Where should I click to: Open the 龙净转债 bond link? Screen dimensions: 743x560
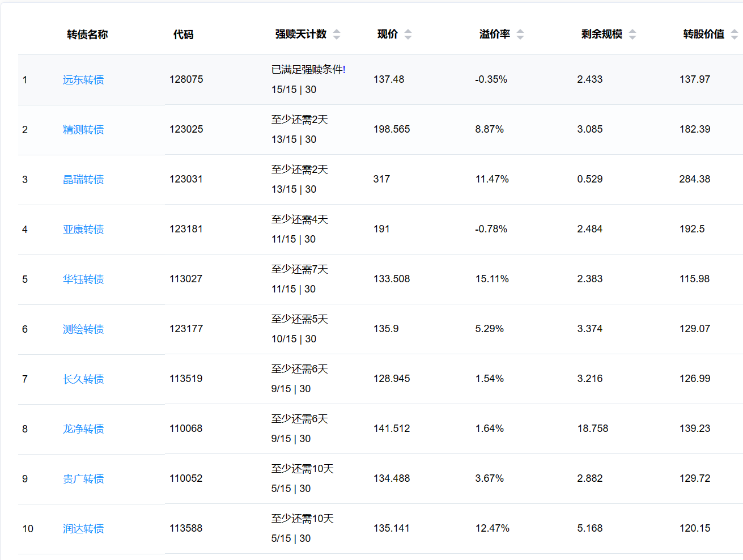(83, 429)
